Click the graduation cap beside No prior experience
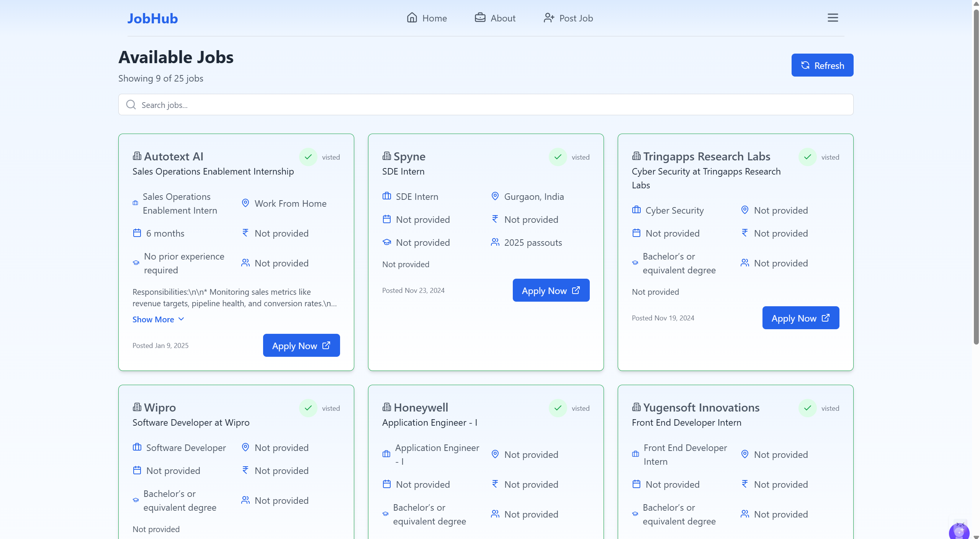 136,263
